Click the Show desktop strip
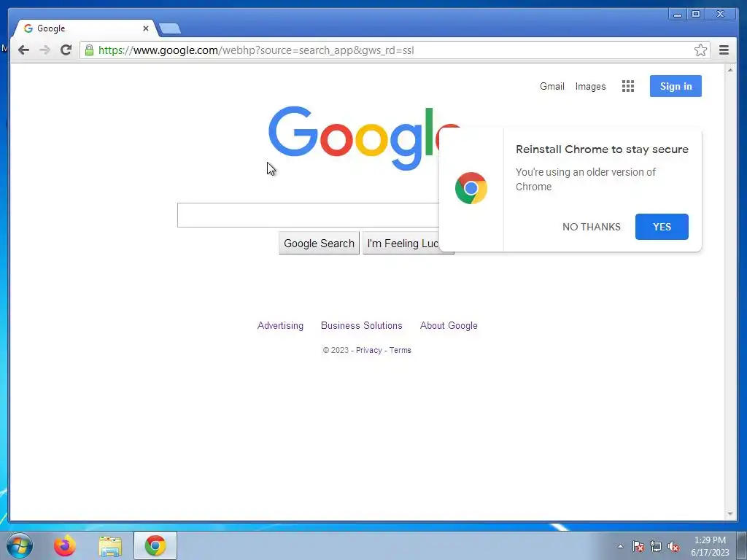This screenshot has height=560, width=747. (742, 546)
